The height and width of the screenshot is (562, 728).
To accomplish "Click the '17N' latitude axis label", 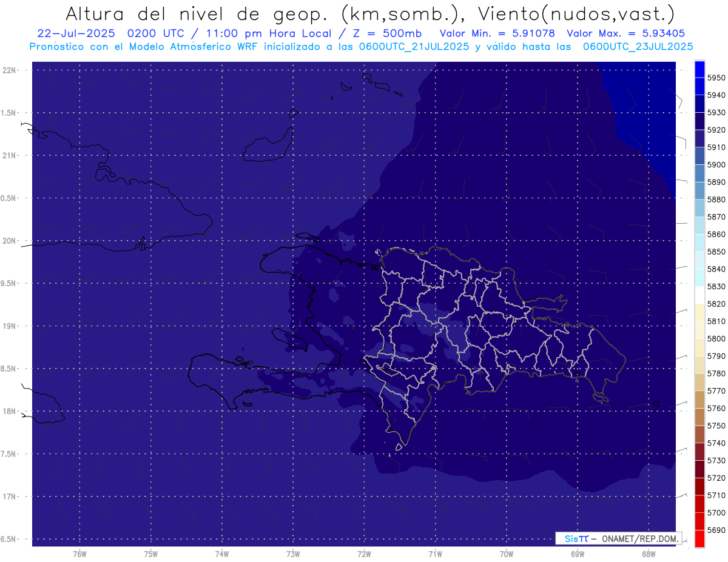I will click(x=9, y=497).
